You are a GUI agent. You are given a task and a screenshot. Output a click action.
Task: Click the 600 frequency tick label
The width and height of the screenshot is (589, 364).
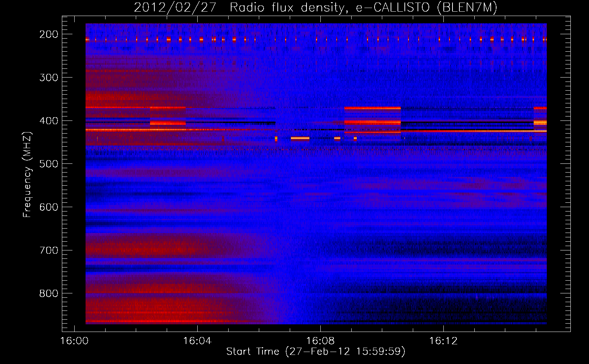point(49,207)
